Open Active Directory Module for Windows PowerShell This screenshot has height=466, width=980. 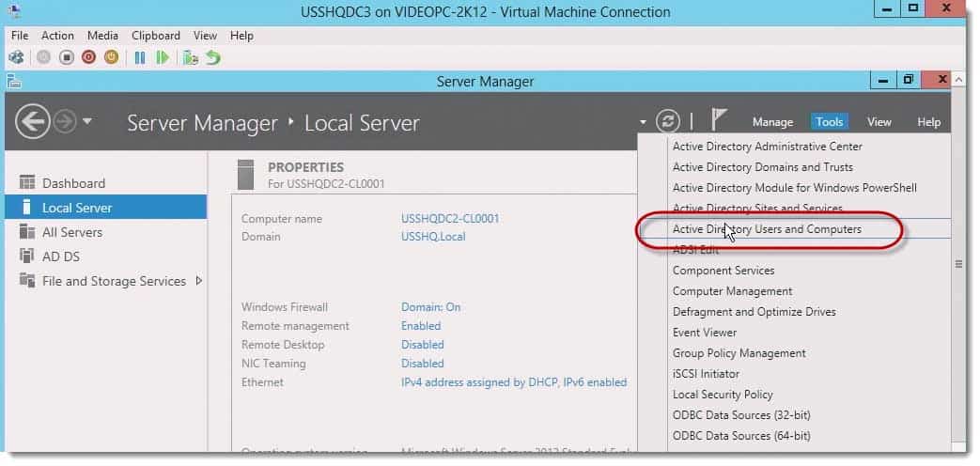794,187
